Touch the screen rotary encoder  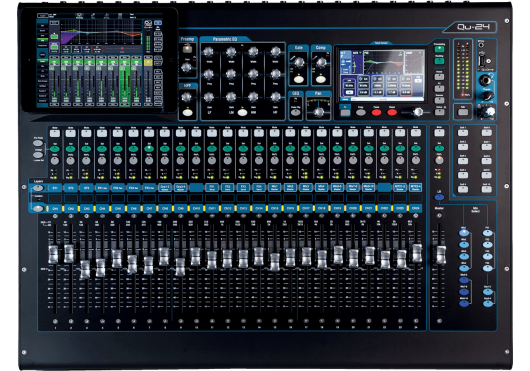pyautogui.click(x=418, y=112)
